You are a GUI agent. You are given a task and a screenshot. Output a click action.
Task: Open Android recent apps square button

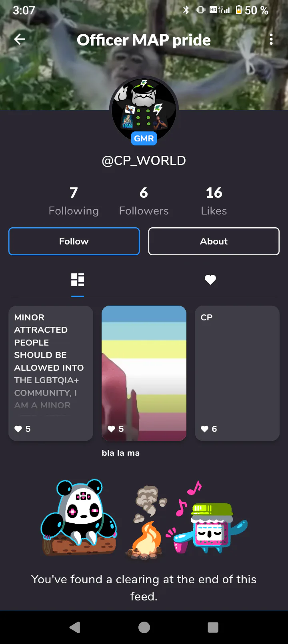tap(213, 628)
